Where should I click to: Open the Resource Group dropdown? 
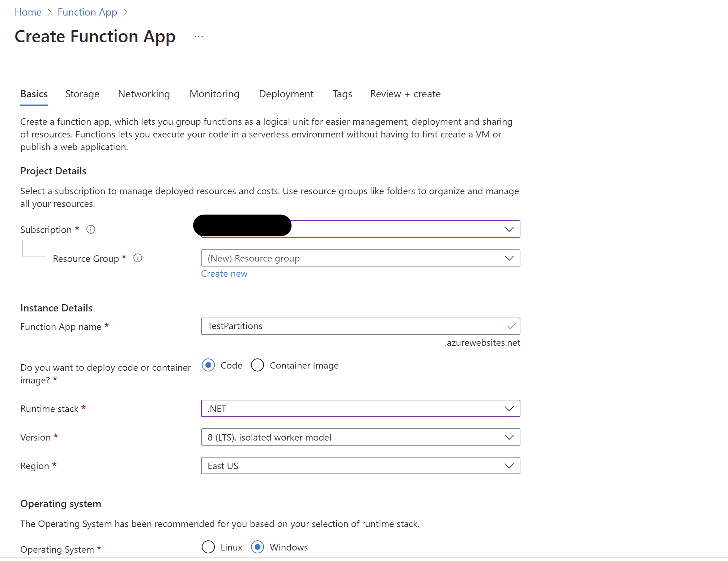pyautogui.click(x=361, y=258)
